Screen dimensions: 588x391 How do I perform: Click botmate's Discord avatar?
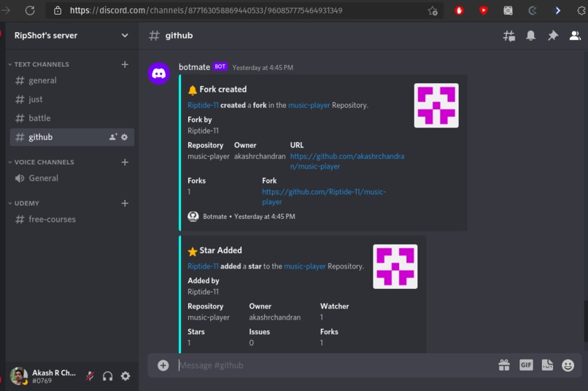coord(158,73)
